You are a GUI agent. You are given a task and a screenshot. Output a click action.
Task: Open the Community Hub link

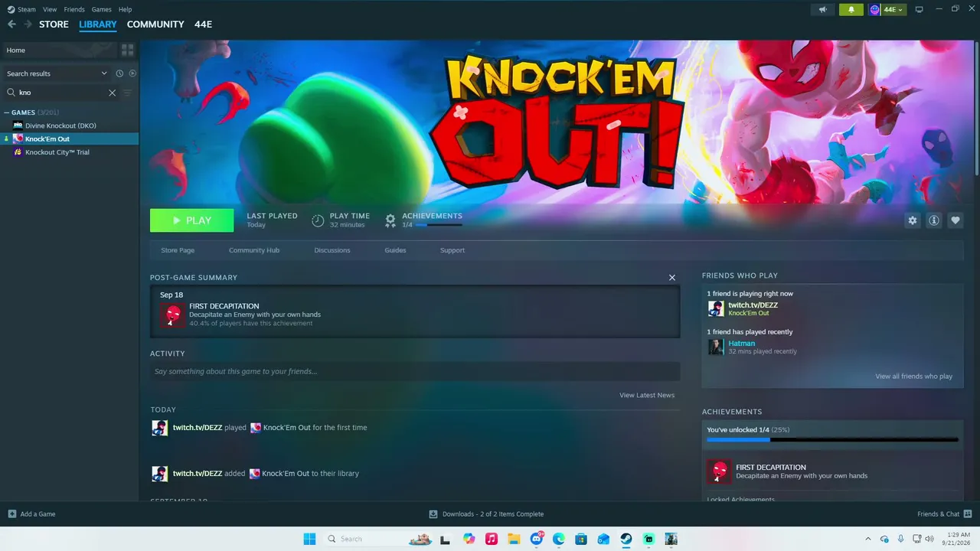point(254,250)
